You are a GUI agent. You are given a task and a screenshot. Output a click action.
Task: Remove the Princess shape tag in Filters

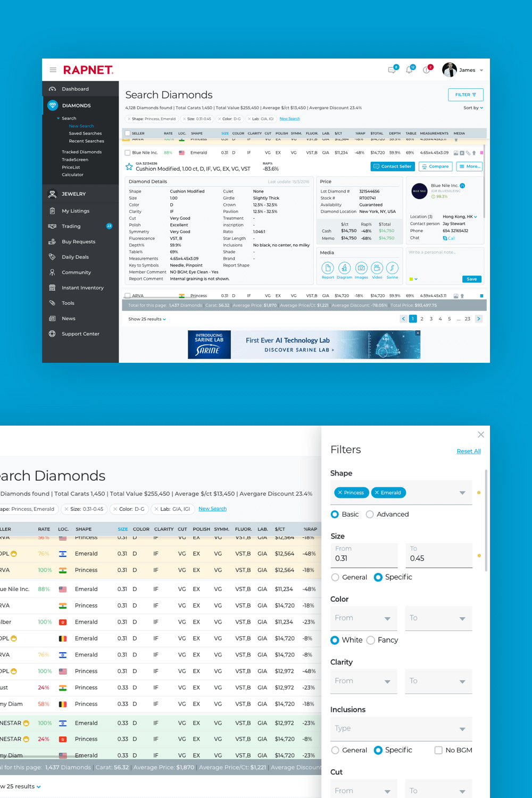339,493
